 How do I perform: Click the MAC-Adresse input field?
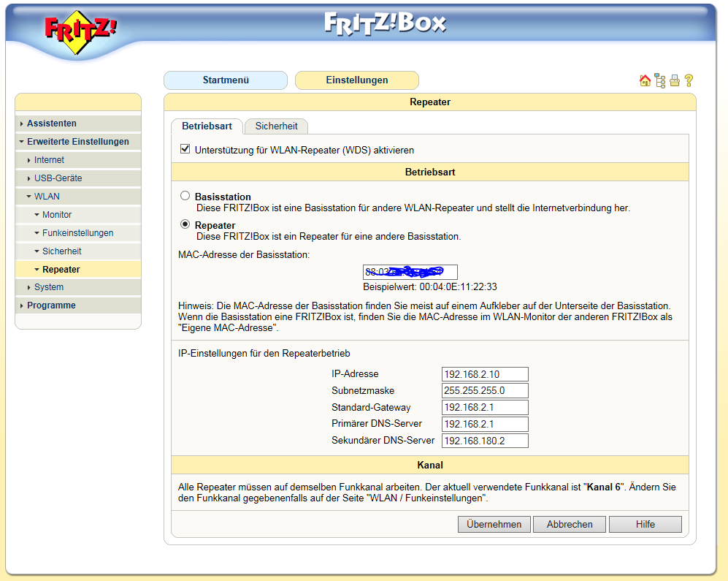click(410, 272)
